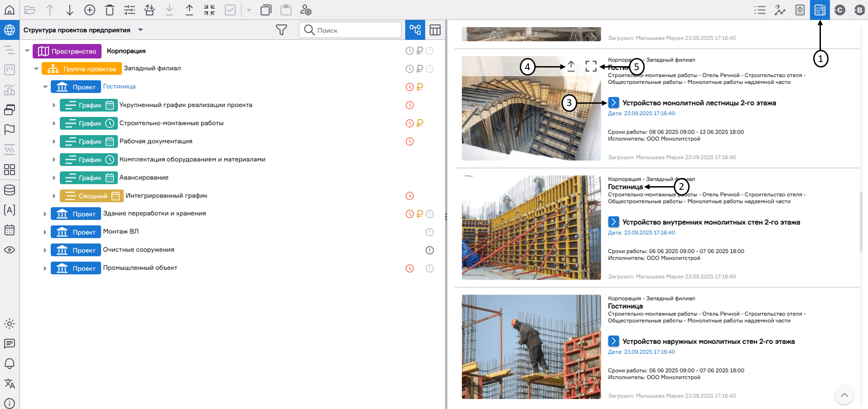Click the scroll-to-top round button

tap(844, 395)
